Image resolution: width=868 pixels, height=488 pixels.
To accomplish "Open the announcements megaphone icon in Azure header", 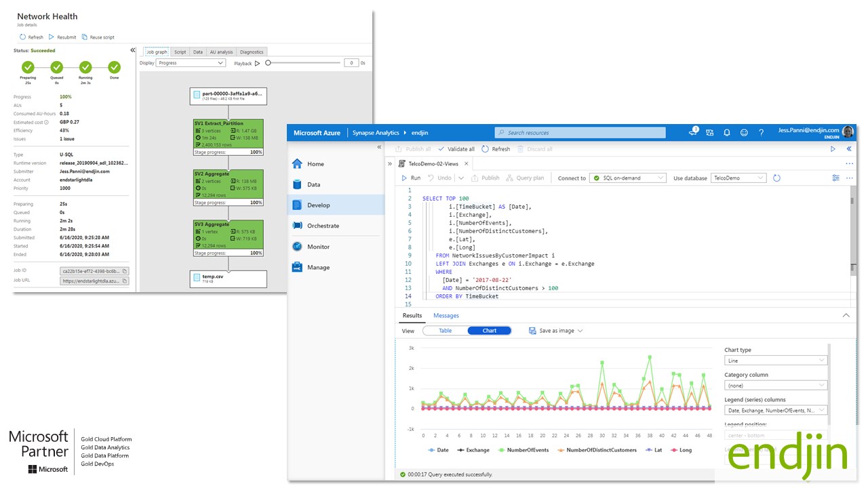I will [x=694, y=132].
